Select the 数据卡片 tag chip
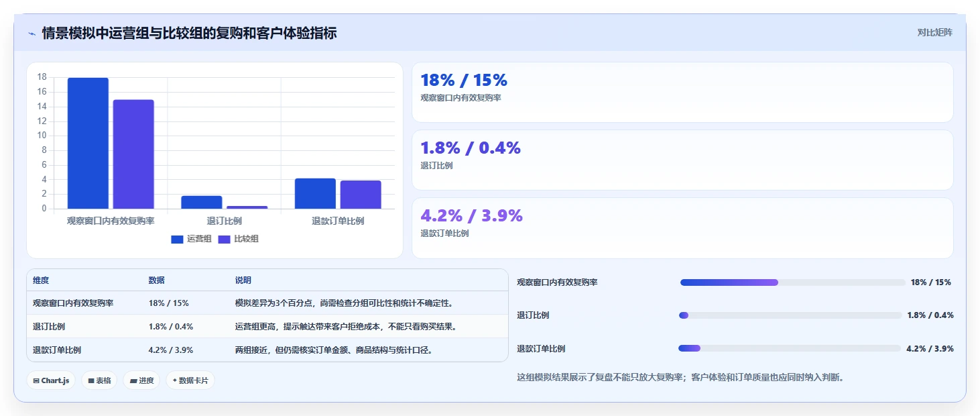 pos(190,380)
